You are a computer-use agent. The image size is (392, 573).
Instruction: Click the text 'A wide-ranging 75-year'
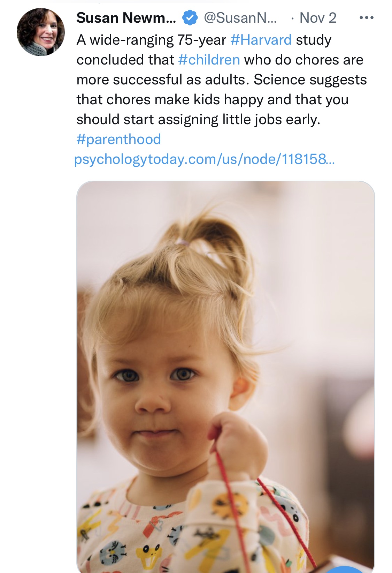(x=151, y=40)
